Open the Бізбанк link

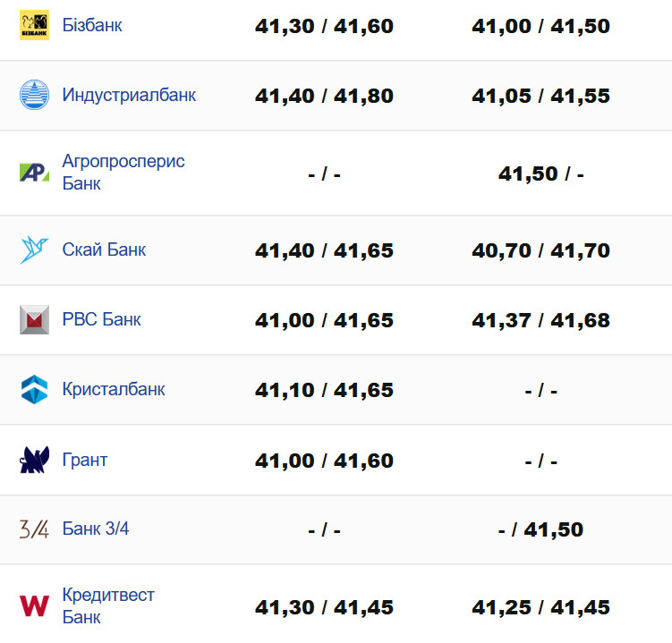(x=92, y=25)
